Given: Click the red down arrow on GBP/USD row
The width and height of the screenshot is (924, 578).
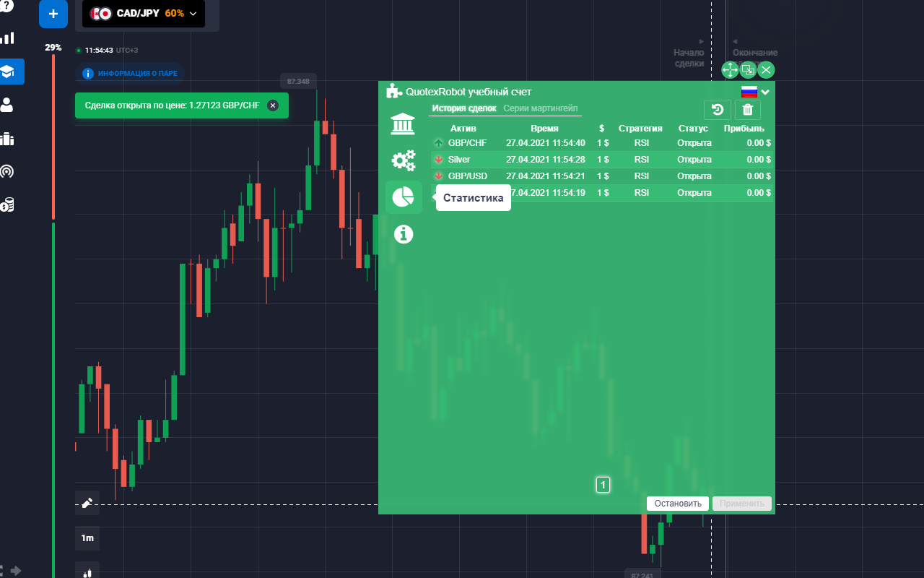Looking at the screenshot, I should 438,176.
